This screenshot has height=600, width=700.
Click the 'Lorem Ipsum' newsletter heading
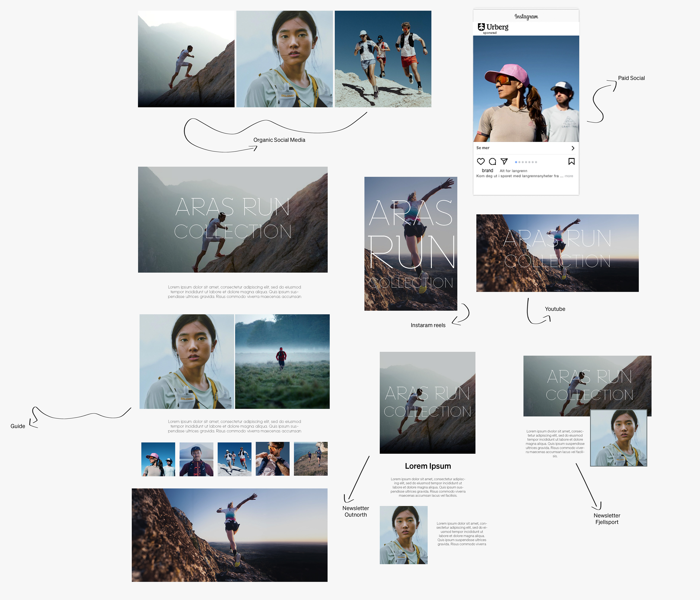coord(428,466)
